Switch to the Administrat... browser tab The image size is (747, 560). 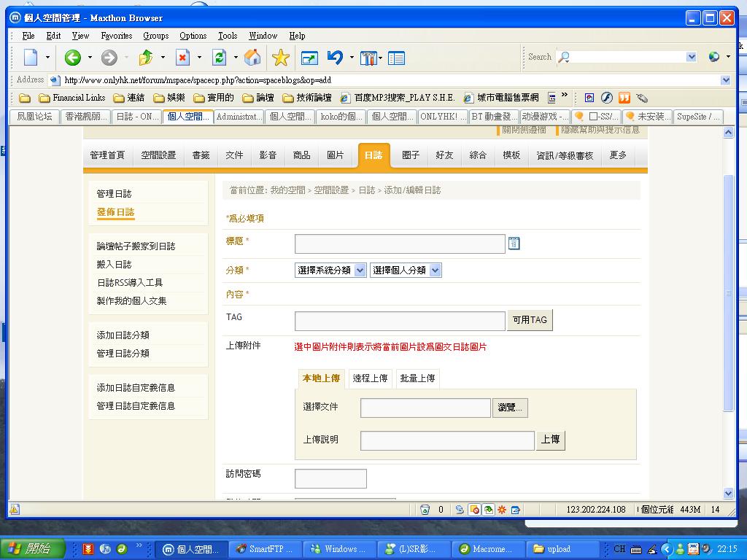tap(239, 116)
